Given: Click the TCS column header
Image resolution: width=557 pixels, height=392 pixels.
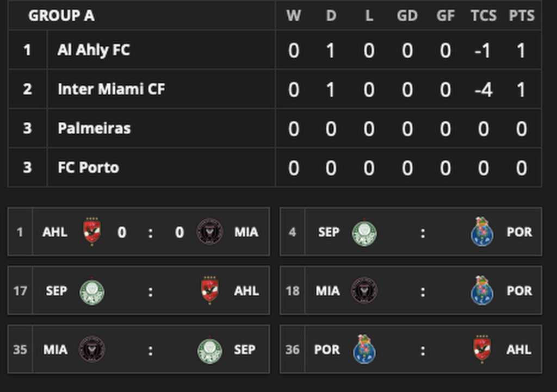Looking at the screenshot, I should (x=483, y=16).
